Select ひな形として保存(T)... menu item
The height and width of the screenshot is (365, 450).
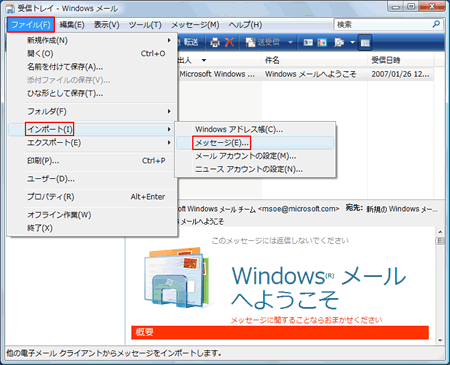coord(92,93)
